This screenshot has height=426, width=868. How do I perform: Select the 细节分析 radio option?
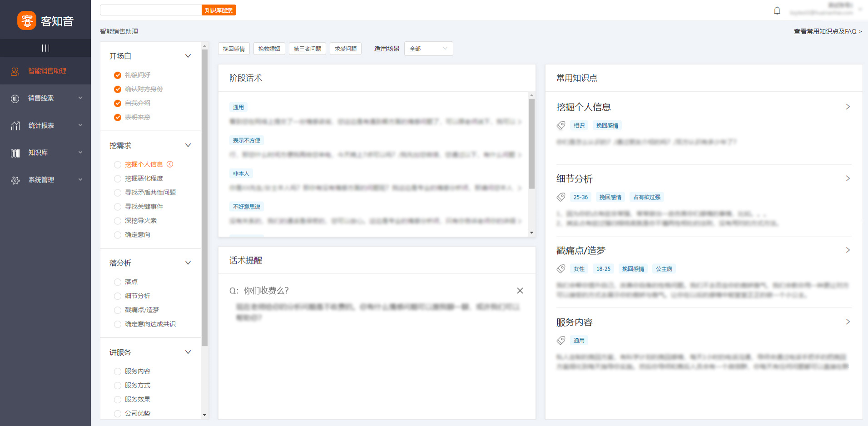coord(118,296)
